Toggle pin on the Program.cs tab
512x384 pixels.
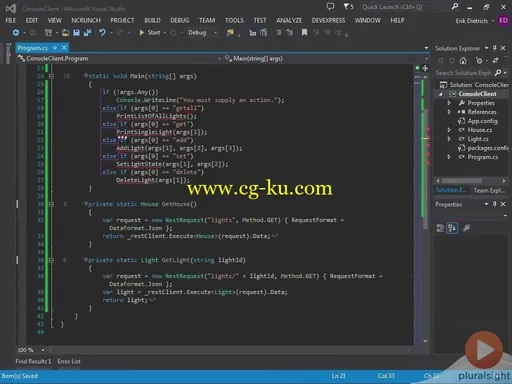[x=55, y=48]
